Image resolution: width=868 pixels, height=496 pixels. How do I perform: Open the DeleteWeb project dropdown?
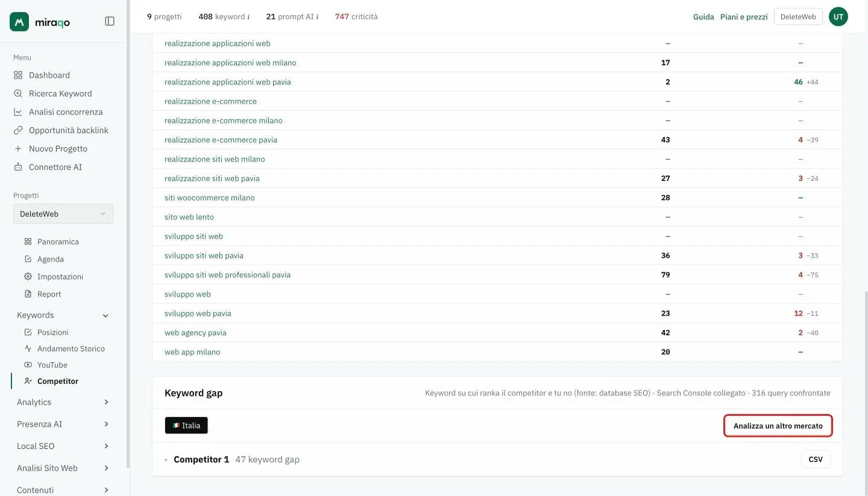63,214
